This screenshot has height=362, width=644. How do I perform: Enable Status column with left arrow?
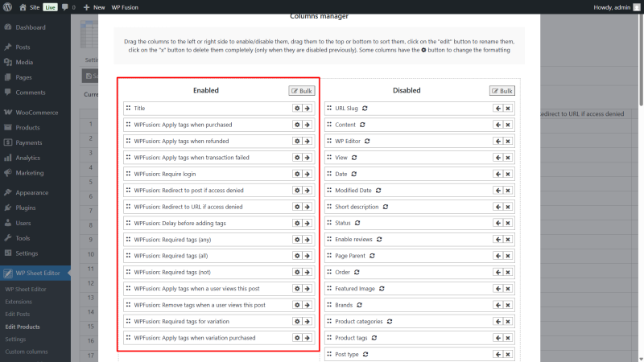497,223
